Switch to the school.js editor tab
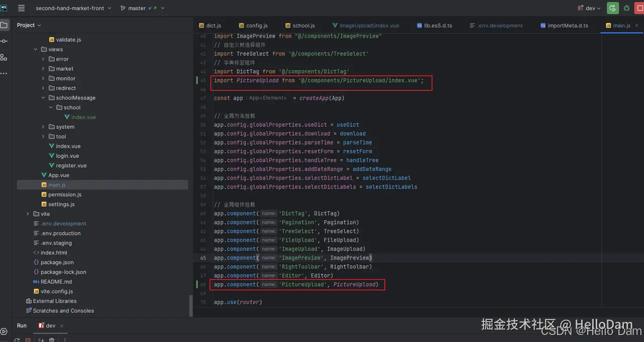Screen dimensions: 644x342 (x=300, y=25)
